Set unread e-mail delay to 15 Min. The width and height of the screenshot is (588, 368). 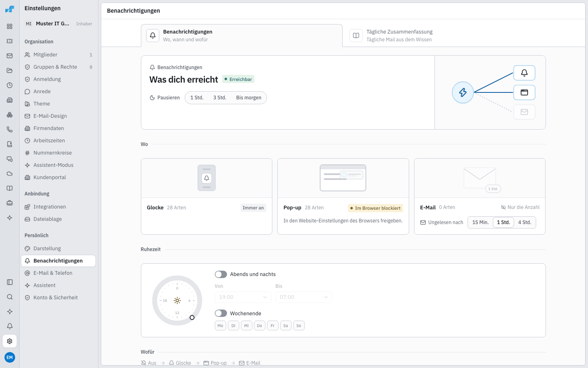(481, 222)
